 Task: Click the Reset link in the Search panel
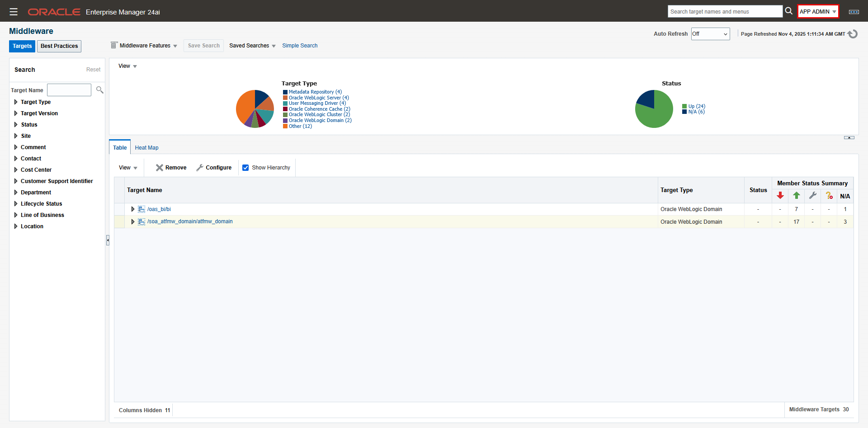pyautogui.click(x=93, y=69)
